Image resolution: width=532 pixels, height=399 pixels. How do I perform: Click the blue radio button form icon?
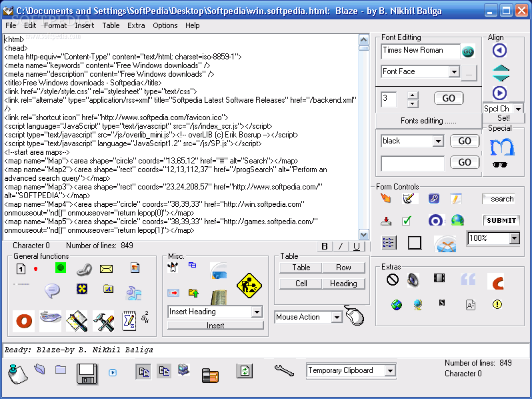[435, 220]
